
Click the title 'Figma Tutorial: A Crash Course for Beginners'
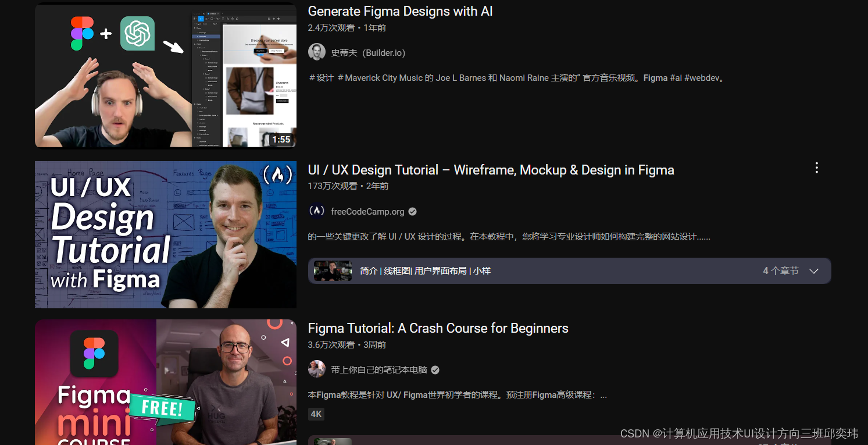(x=438, y=328)
